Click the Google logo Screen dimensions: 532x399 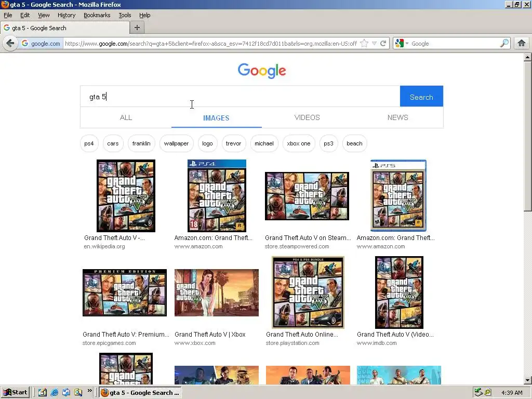click(x=262, y=71)
